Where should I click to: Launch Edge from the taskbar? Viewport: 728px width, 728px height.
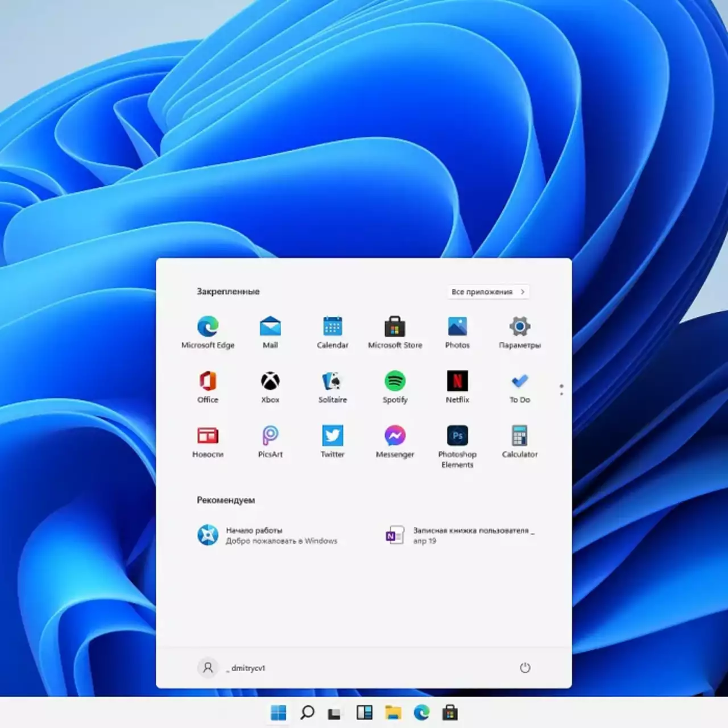(421, 712)
